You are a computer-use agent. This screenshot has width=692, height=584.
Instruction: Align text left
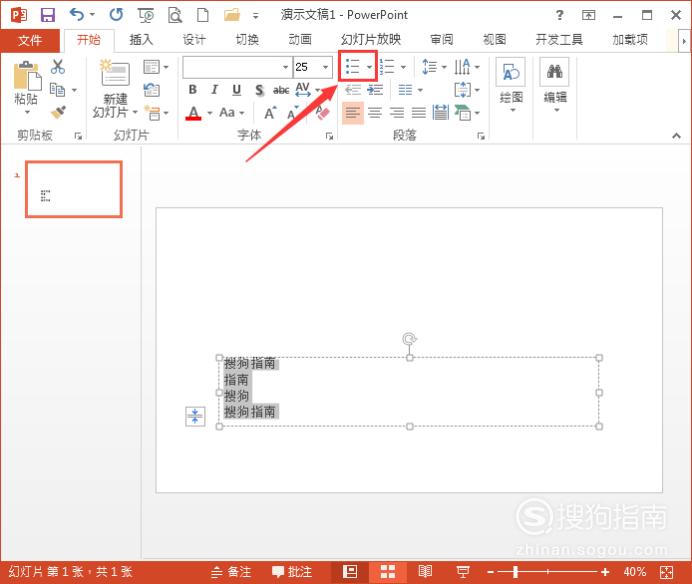click(353, 113)
